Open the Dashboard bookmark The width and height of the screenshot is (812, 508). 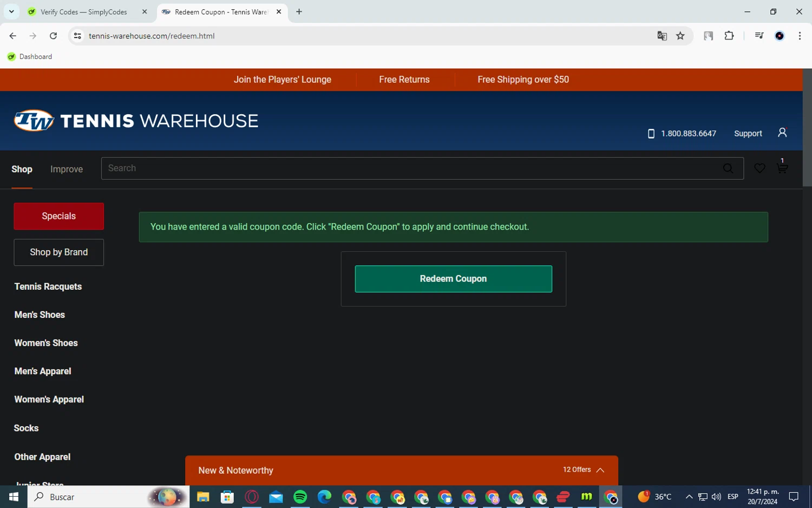30,56
